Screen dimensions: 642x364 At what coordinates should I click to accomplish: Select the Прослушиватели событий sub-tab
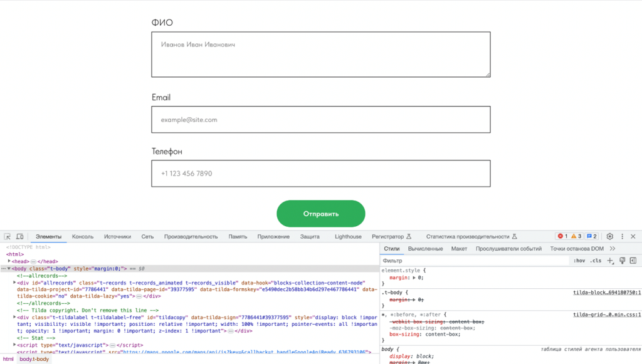coord(508,249)
